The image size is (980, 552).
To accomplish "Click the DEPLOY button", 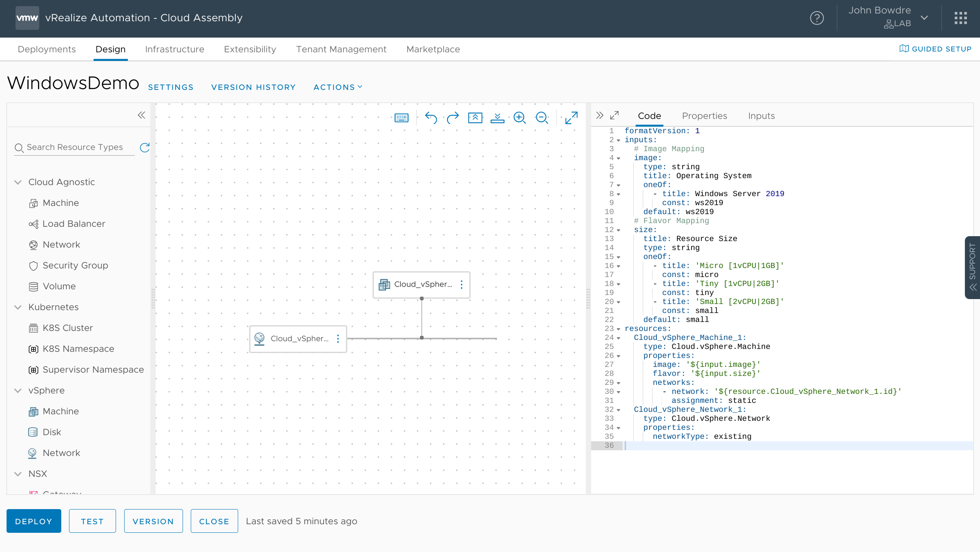I will click(33, 521).
